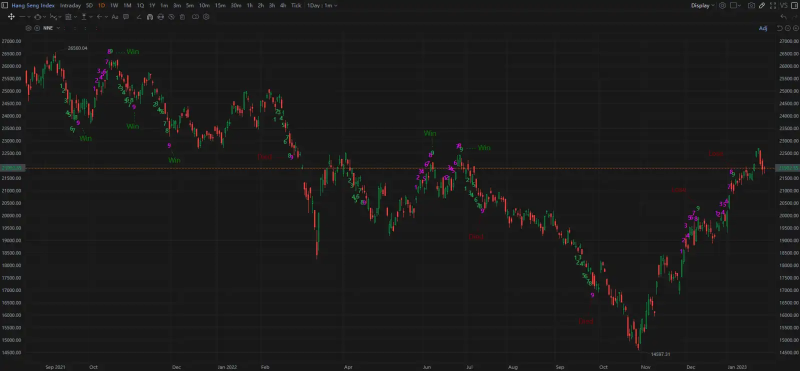Select the angle drawing tool

click(x=139, y=17)
